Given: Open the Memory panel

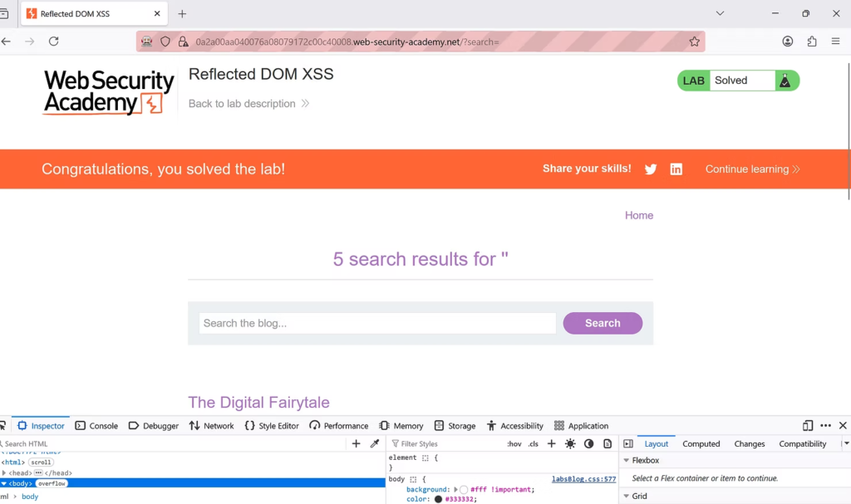Looking at the screenshot, I should (x=401, y=426).
